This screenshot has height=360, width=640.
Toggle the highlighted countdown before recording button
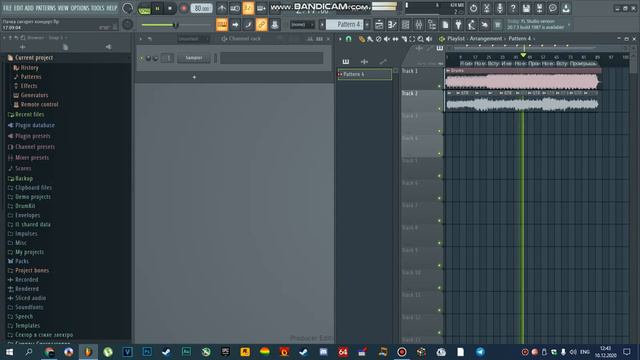point(248,8)
